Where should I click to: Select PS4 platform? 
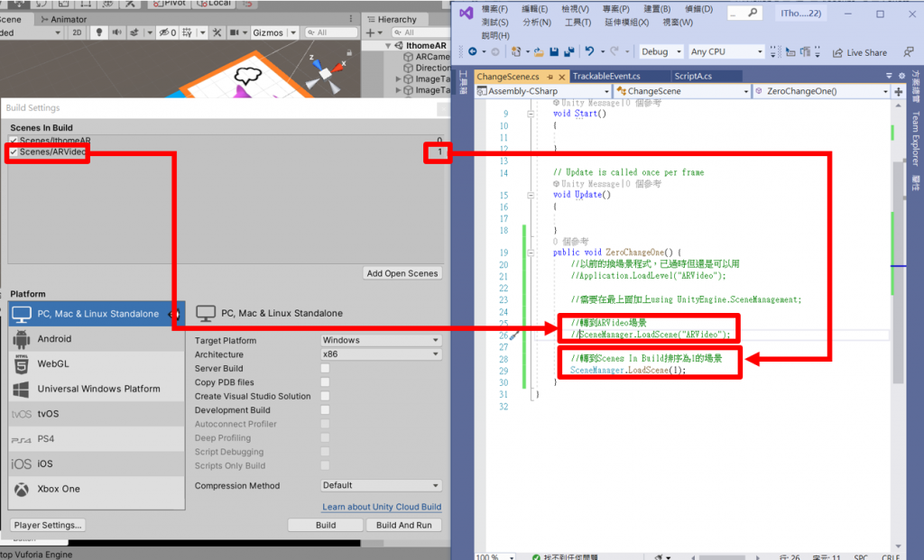tap(97, 438)
